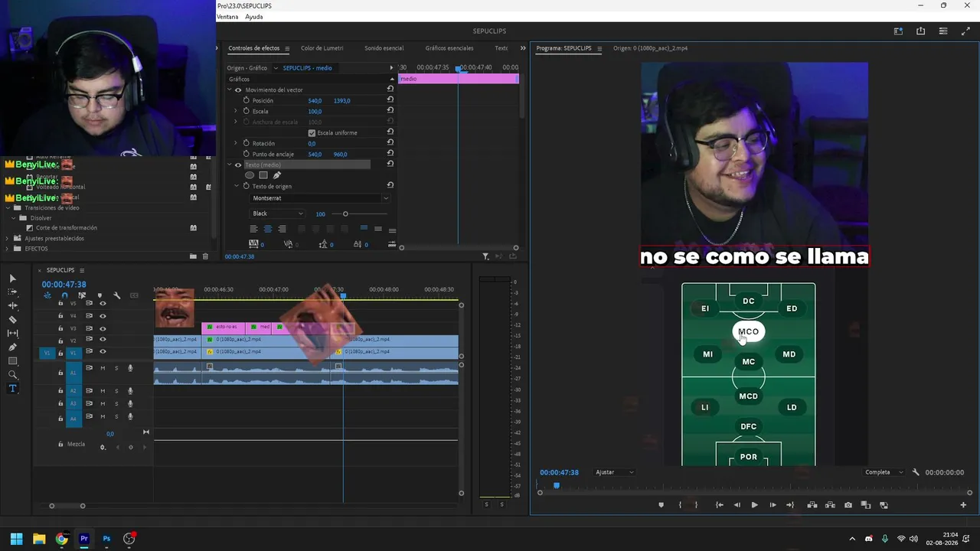
Task: Open the Ajustar zoom level dropdown
Action: [614, 472]
